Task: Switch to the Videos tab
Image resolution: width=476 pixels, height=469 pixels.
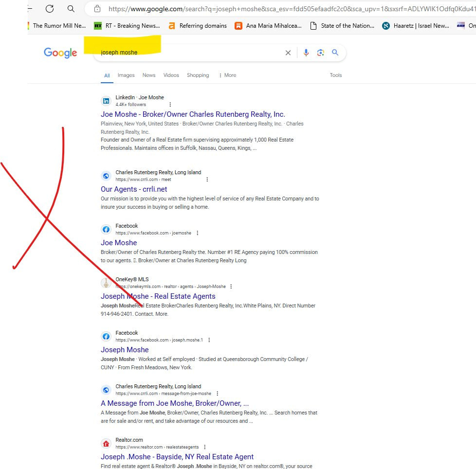Action: [x=171, y=75]
